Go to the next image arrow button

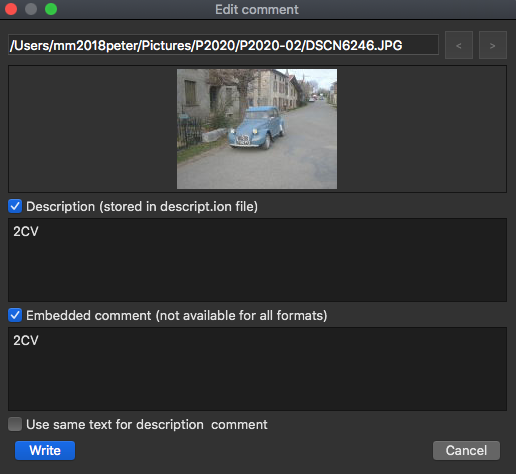(x=493, y=45)
